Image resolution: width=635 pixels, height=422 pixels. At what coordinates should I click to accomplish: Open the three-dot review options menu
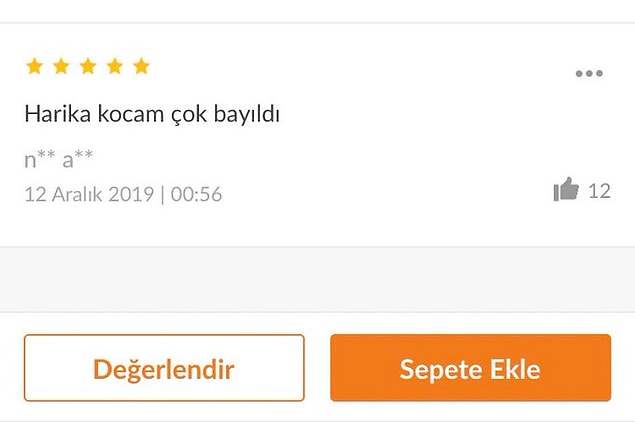(589, 73)
